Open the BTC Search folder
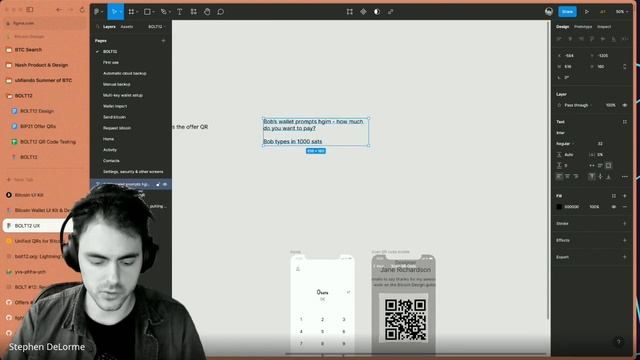The image size is (640, 360). point(28,50)
